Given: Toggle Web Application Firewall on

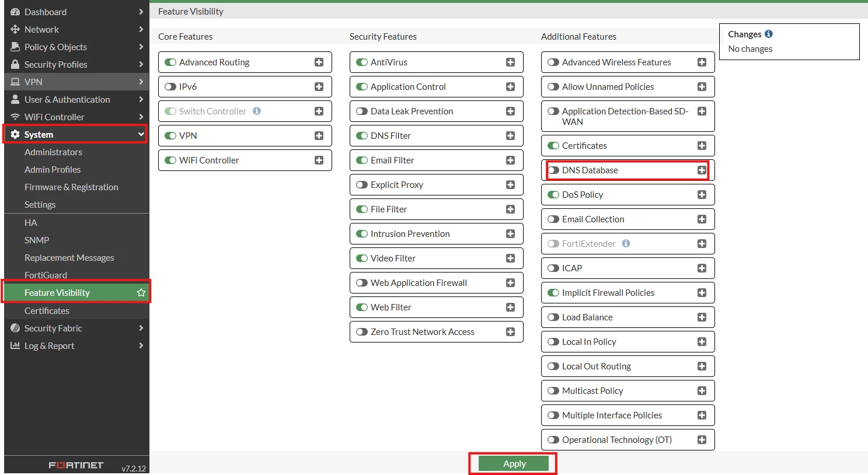Looking at the screenshot, I should point(362,282).
